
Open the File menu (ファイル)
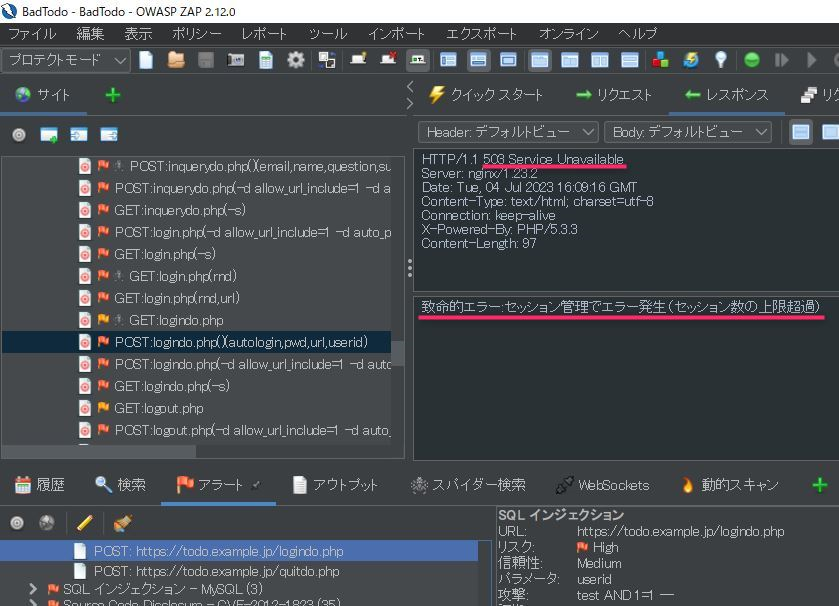click(x=32, y=34)
